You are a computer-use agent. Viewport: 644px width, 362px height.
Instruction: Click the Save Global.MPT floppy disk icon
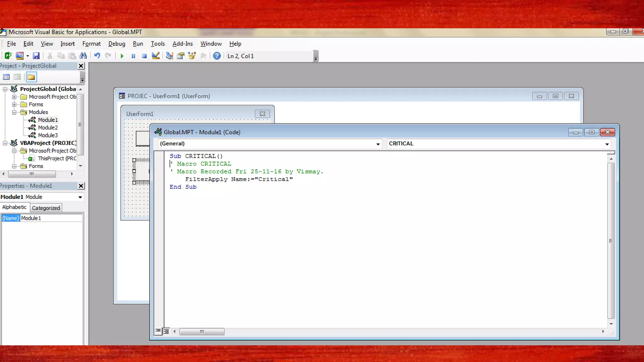tap(36, 56)
